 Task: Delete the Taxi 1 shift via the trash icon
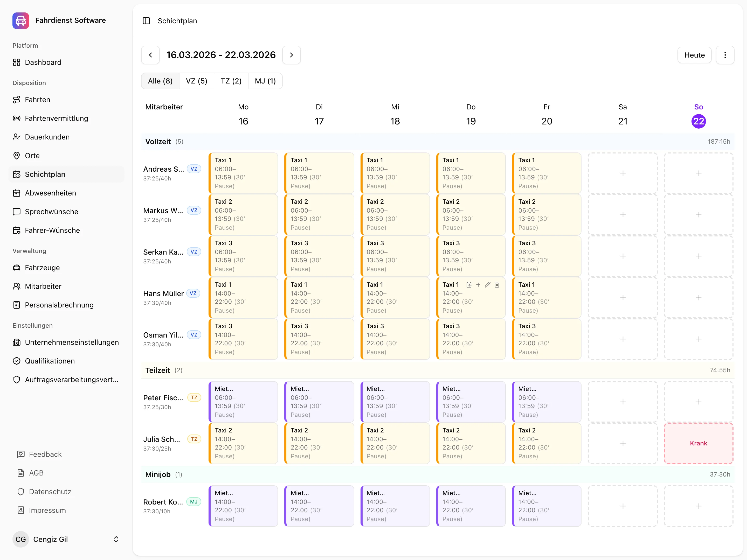click(x=497, y=285)
